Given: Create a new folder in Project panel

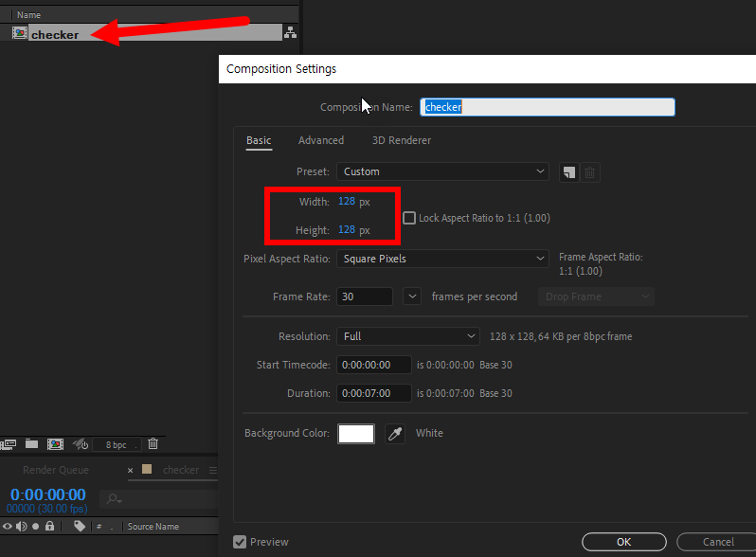Looking at the screenshot, I should [x=32, y=443].
